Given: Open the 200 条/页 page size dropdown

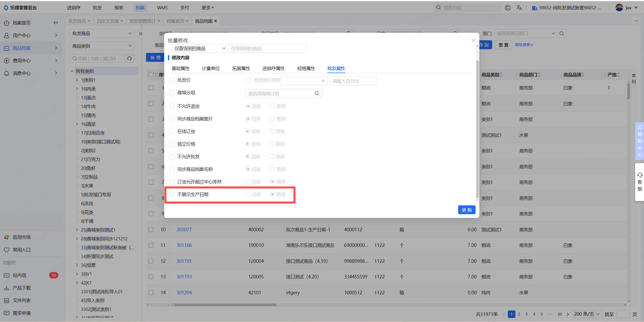Looking at the screenshot, I should 587,314.
